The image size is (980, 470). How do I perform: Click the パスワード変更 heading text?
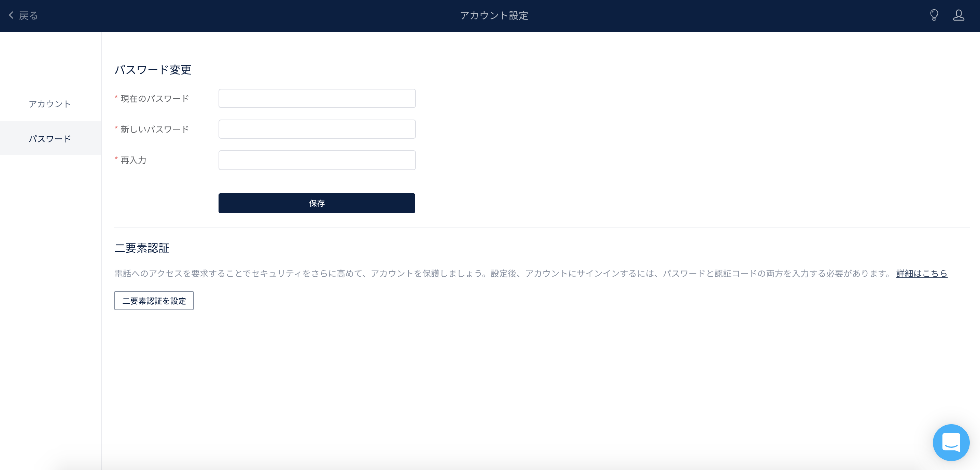pyautogui.click(x=153, y=70)
